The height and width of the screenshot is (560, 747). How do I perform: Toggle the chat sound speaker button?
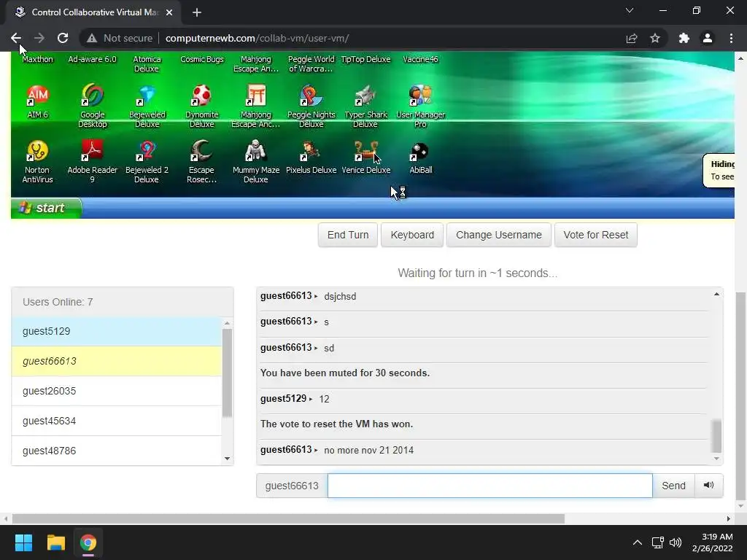point(708,485)
